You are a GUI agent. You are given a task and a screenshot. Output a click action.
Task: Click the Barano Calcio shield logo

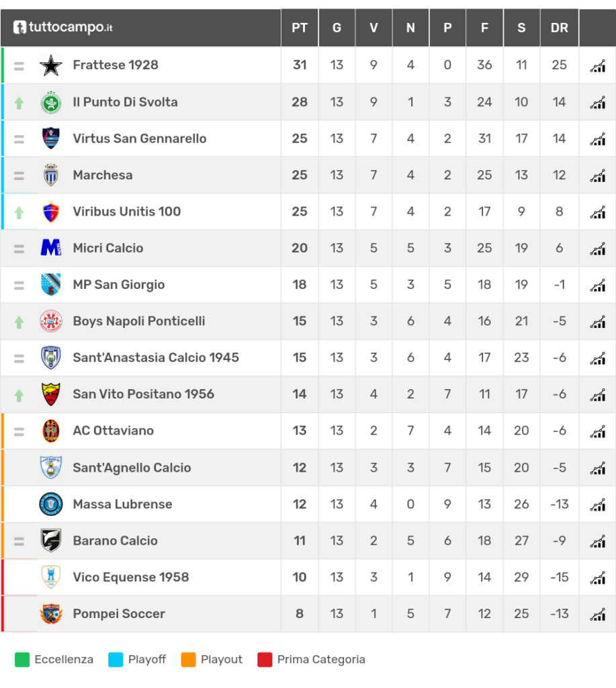(x=51, y=541)
